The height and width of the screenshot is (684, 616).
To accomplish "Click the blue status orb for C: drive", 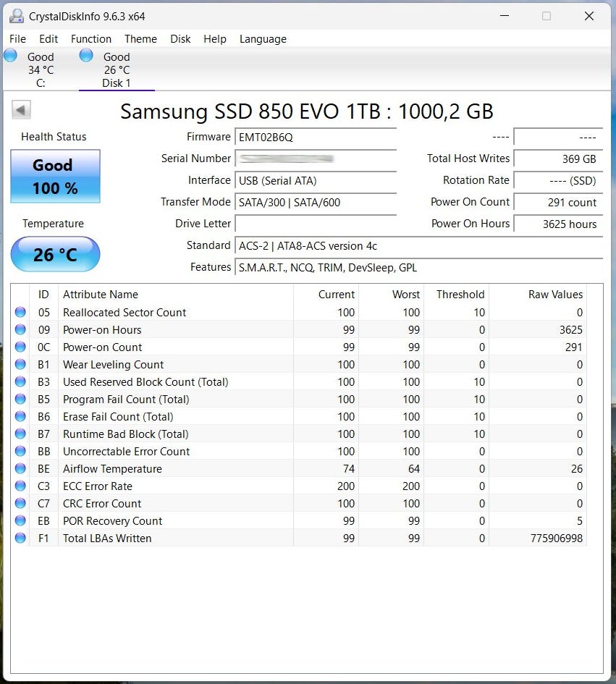I will 10,56.
